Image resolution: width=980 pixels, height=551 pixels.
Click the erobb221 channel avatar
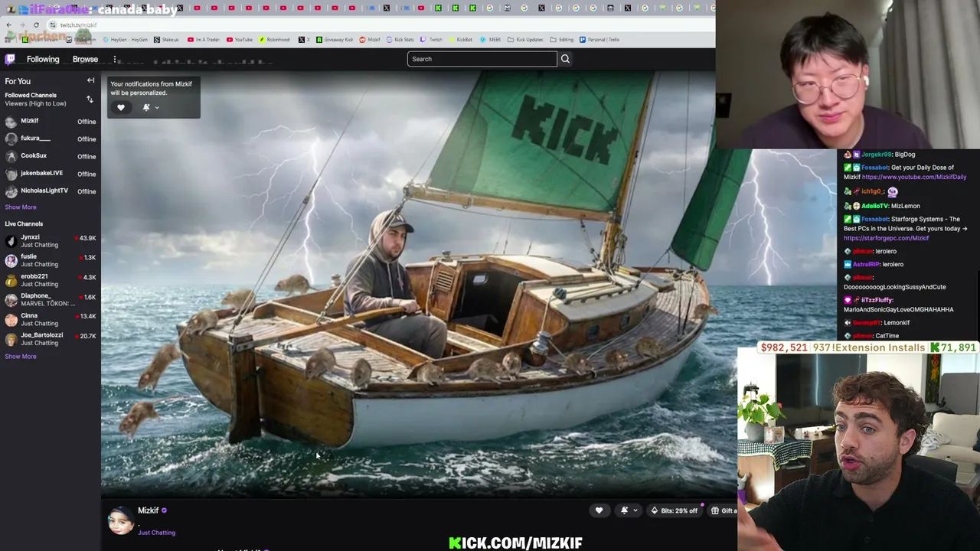click(11, 281)
